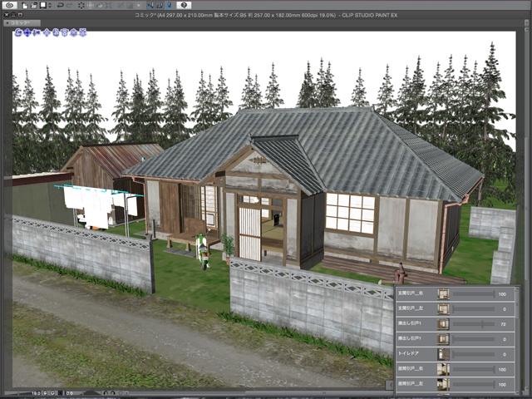Toggle Snap to Ruler in the toolbar
The height and width of the screenshot is (399, 532).
[150, 6]
